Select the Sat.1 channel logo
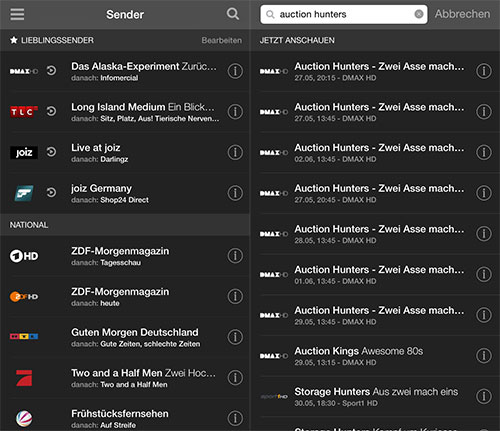Screen dimensions: 500x431 click(24, 419)
